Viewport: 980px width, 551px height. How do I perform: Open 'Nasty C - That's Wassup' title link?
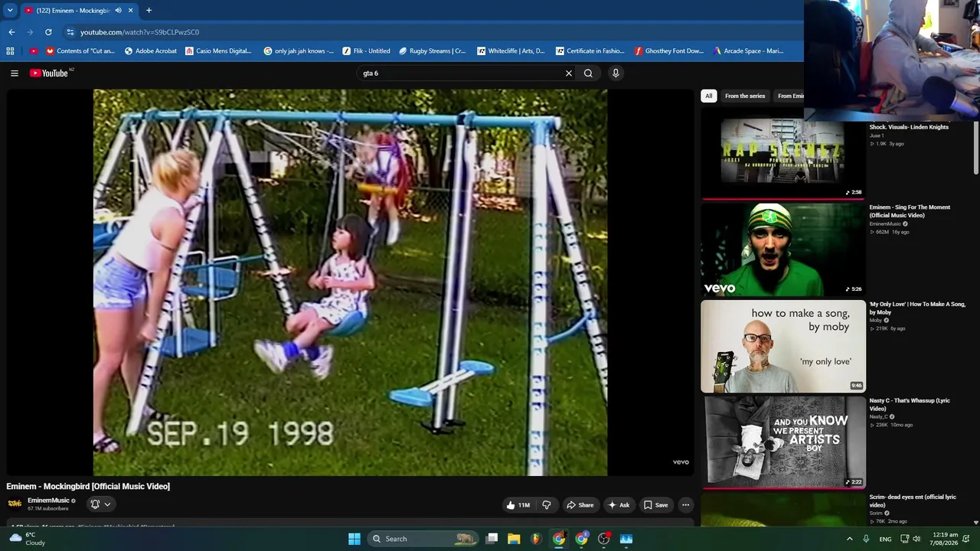pos(910,405)
